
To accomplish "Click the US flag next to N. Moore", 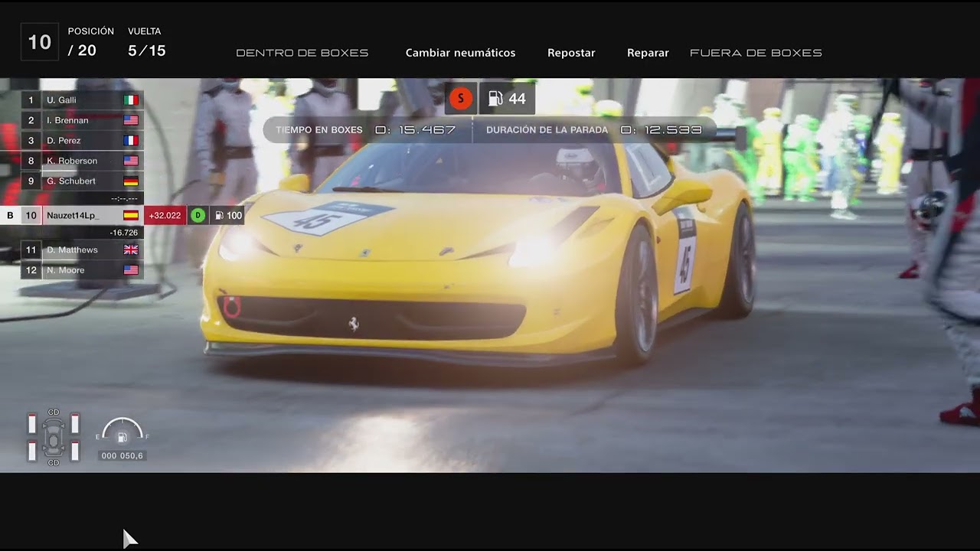I will [131, 270].
